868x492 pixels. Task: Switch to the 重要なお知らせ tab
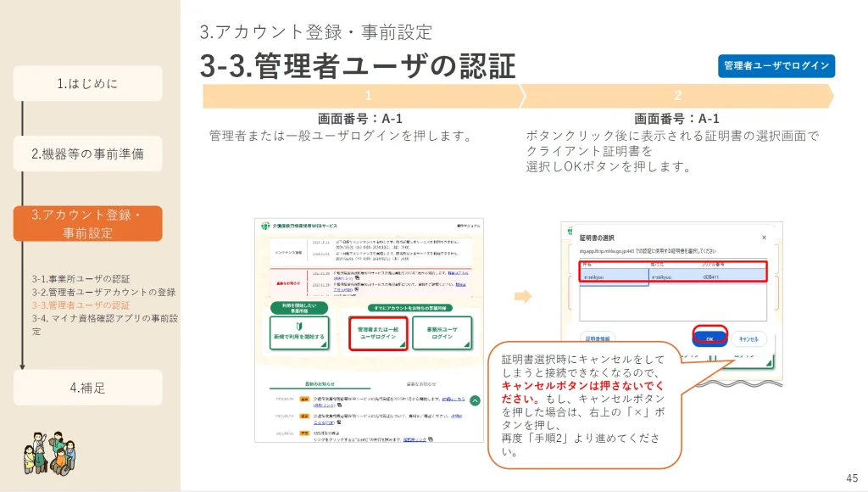pyautogui.click(x=420, y=383)
